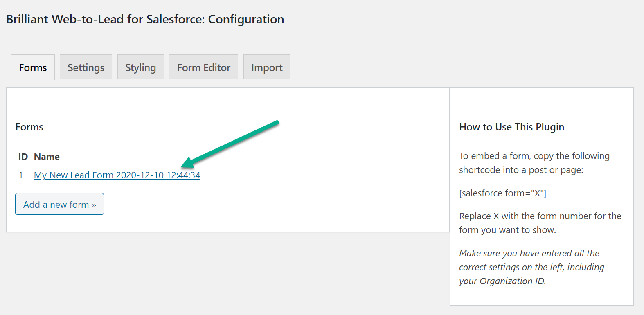Screen dimensions: 644x315
Task: Click the Name column header
Action: (47, 157)
